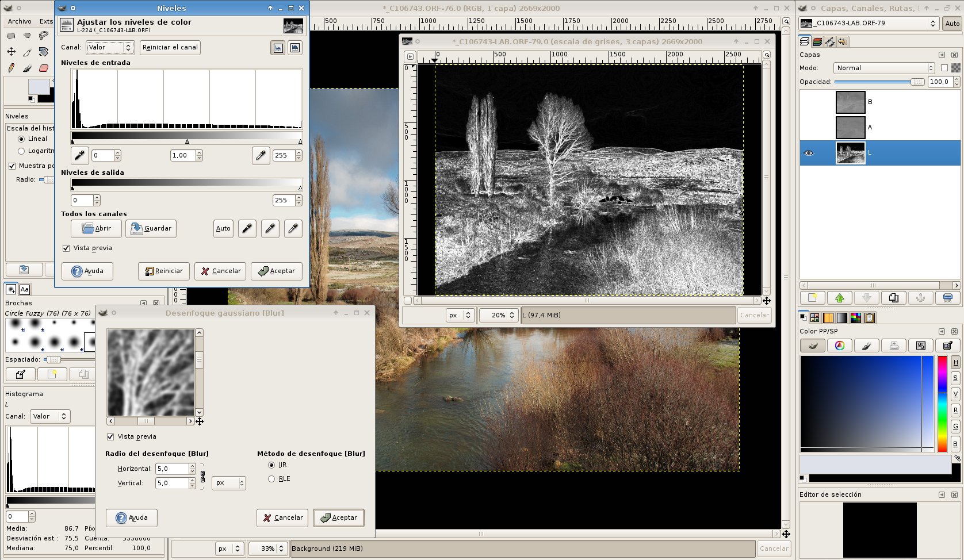Select the ellipse selection tool

click(x=27, y=36)
